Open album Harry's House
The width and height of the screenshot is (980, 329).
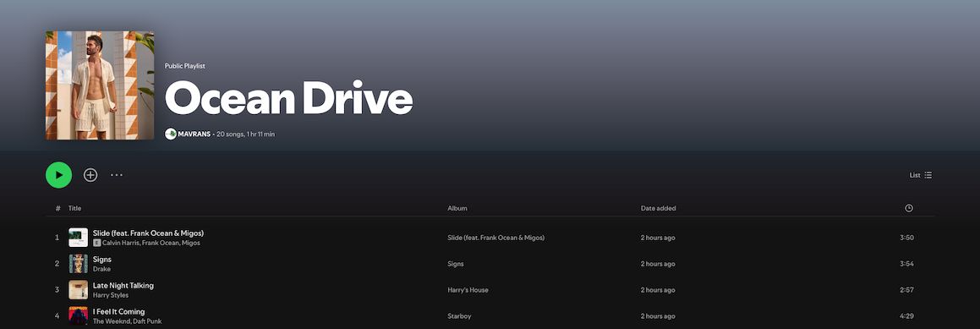pos(468,290)
